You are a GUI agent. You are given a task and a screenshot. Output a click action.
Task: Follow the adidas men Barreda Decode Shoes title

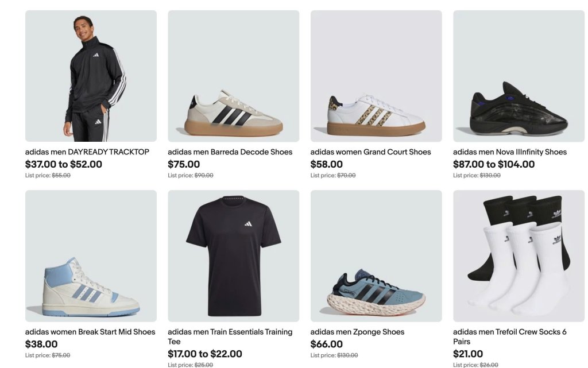click(230, 152)
